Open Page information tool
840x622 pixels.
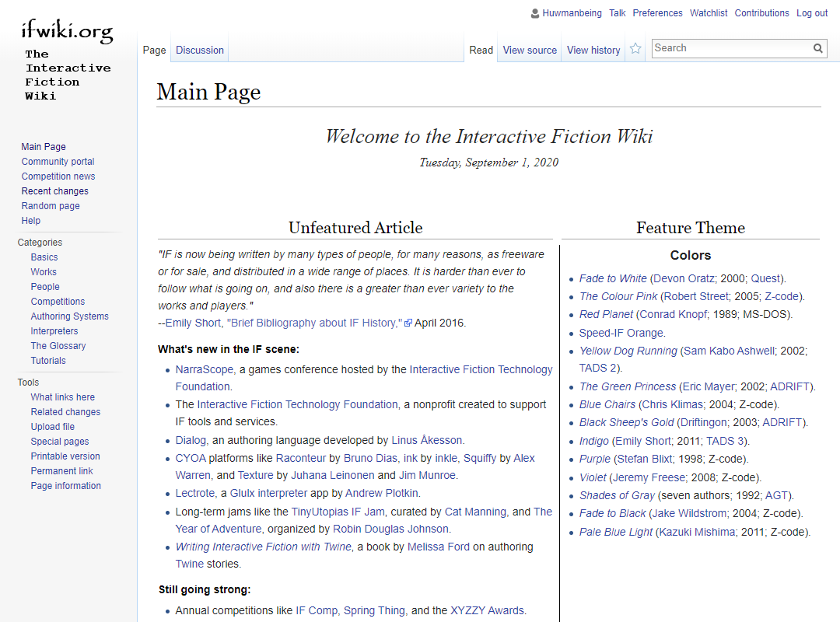(x=65, y=485)
